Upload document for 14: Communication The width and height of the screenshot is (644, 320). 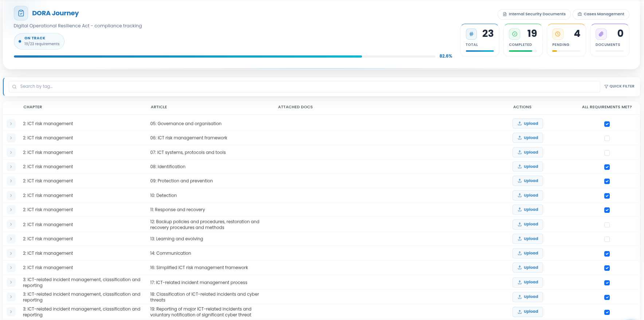click(x=528, y=253)
